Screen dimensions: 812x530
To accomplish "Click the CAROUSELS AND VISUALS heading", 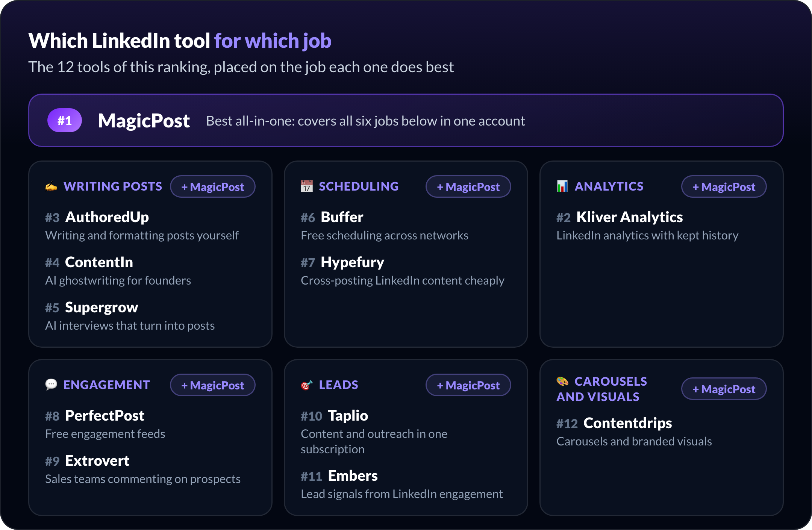I will coord(602,389).
